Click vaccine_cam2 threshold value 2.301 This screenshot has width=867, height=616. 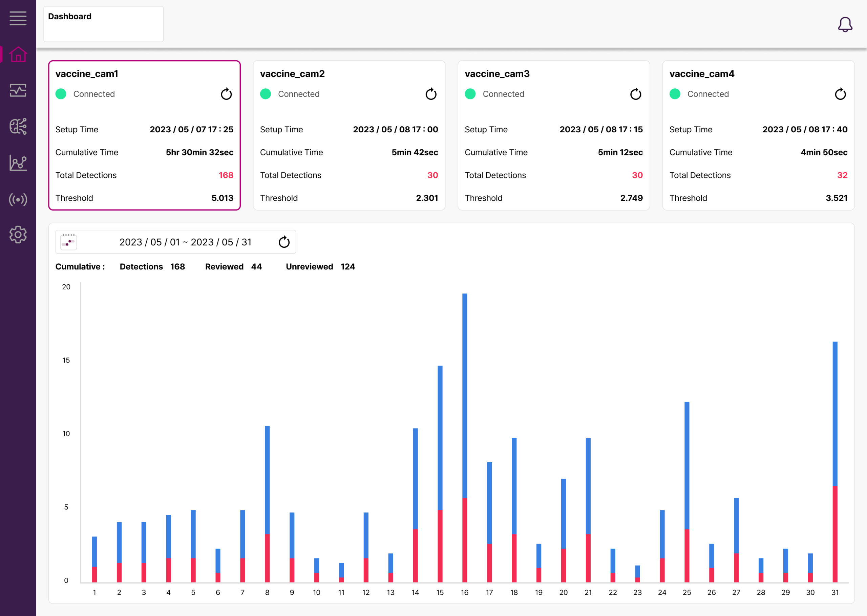point(427,198)
